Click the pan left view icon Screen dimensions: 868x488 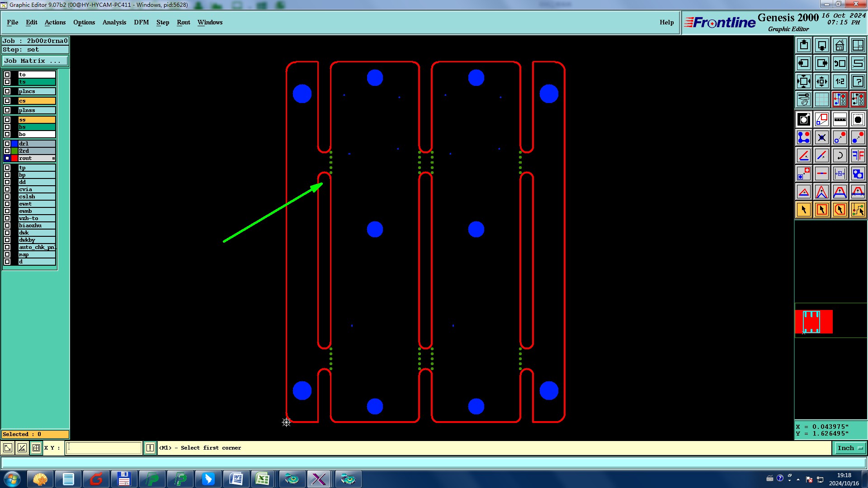click(x=803, y=63)
